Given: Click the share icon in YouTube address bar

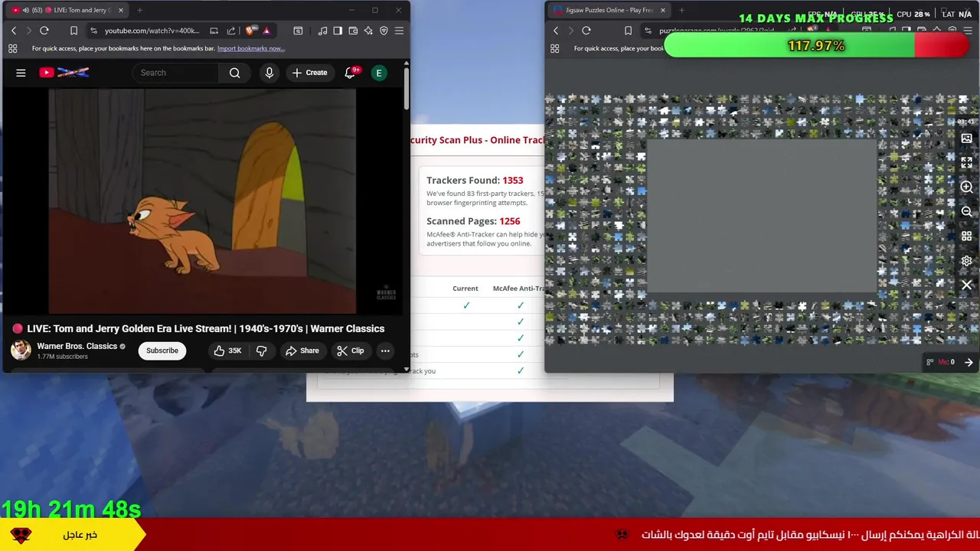Looking at the screenshot, I should [x=231, y=31].
